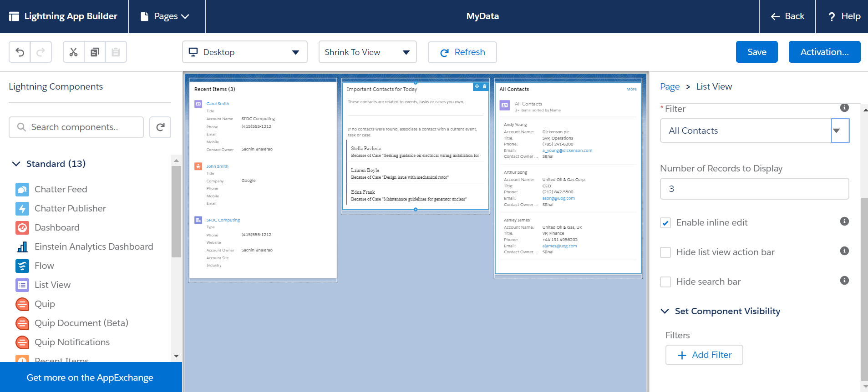Open the Help menu
The image size is (868, 392).
pyautogui.click(x=844, y=16)
